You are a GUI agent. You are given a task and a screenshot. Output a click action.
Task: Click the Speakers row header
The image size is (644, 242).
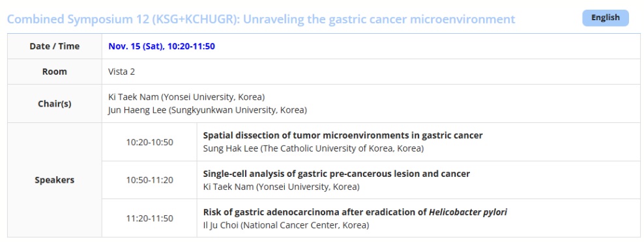55,180
